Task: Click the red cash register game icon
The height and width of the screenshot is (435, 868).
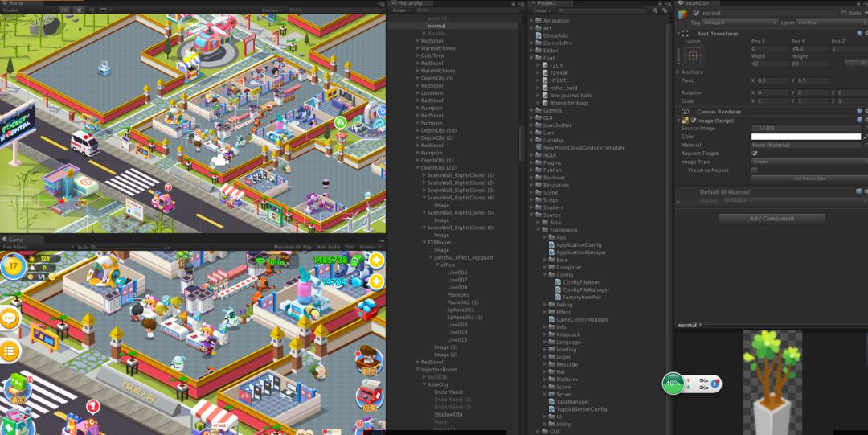Action: point(369,395)
